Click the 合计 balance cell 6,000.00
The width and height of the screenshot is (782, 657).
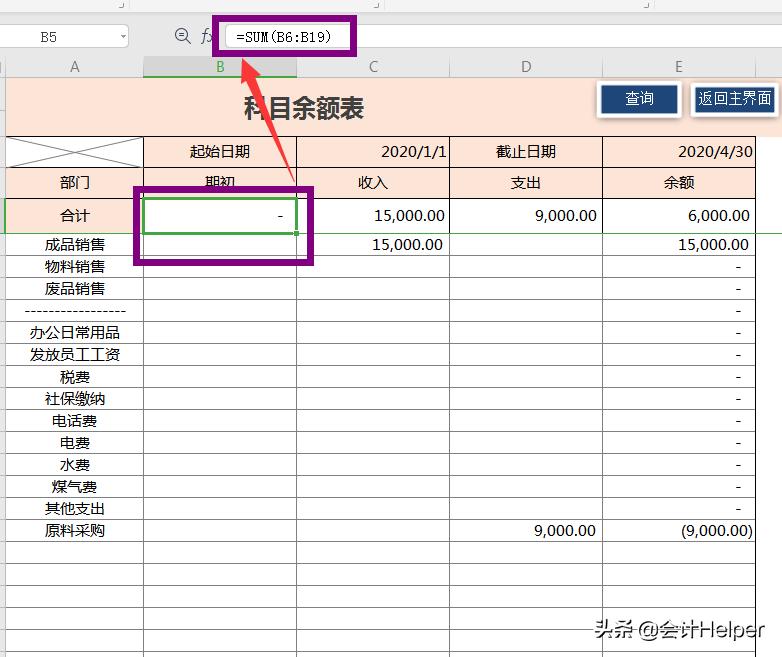point(679,216)
